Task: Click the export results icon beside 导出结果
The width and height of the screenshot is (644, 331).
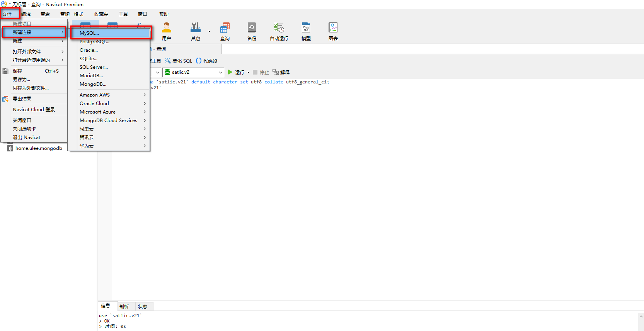Action: (x=5, y=99)
